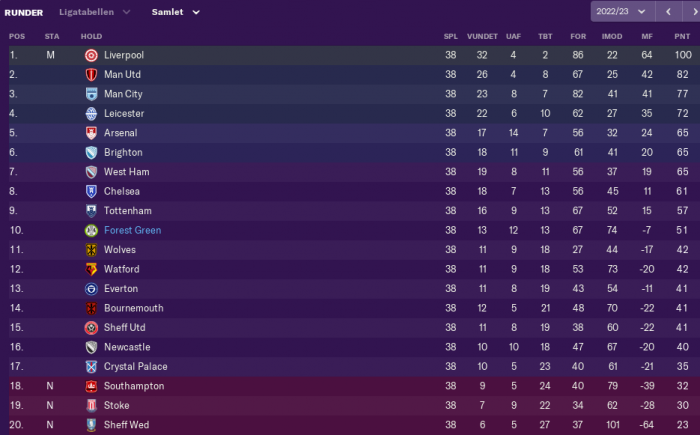Sort table by PNT column header
Image resolution: width=700 pixels, height=435 pixels.
coord(682,36)
